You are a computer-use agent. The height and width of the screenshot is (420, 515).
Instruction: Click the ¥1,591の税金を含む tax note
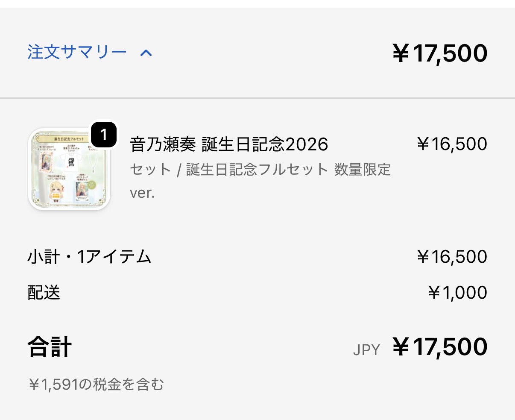click(x=96, y=385)
